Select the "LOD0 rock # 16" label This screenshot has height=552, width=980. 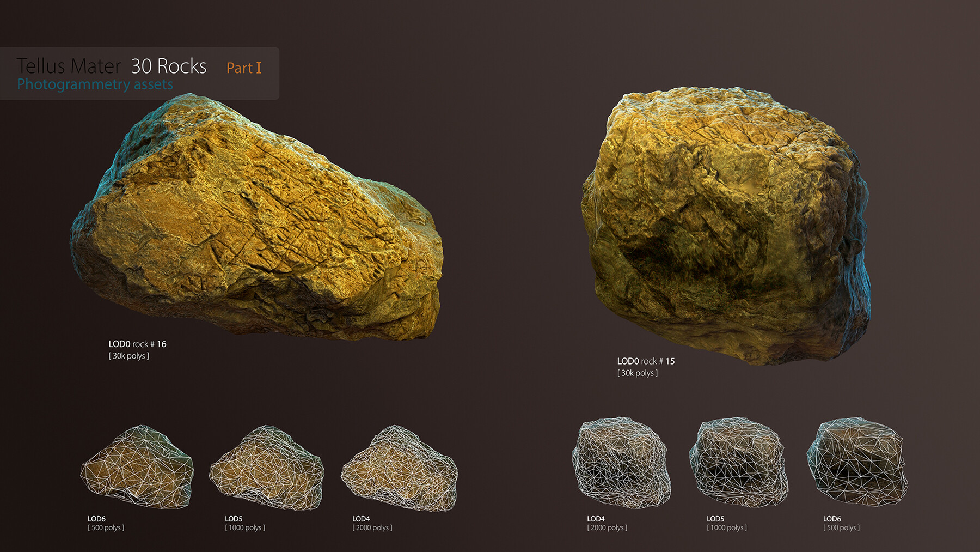tap(137, 344)
